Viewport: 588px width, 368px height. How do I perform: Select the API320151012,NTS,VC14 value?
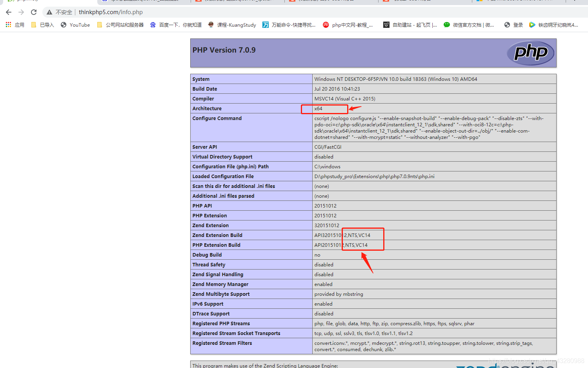coord(342,235)
